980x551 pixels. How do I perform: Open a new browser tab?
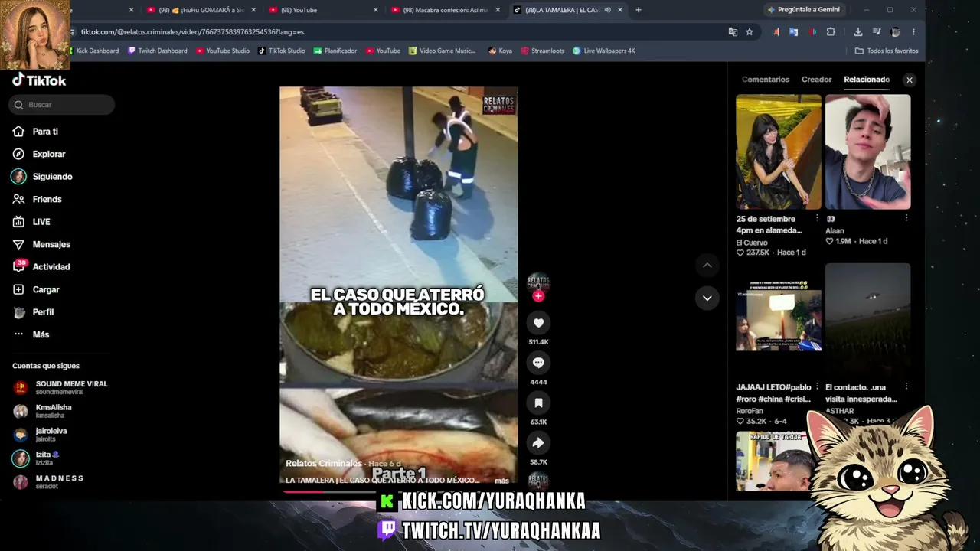click(x=639, y=10)
